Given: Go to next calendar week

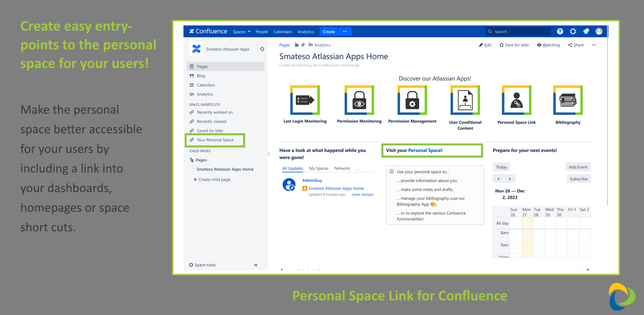Looking at the screenshot, I should click(x=510, y=179).
